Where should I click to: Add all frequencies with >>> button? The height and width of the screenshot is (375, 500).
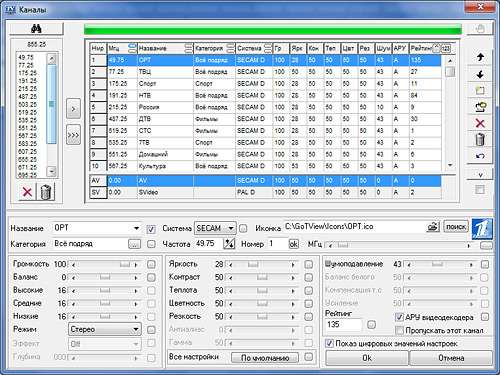click(x=73, y=135)
